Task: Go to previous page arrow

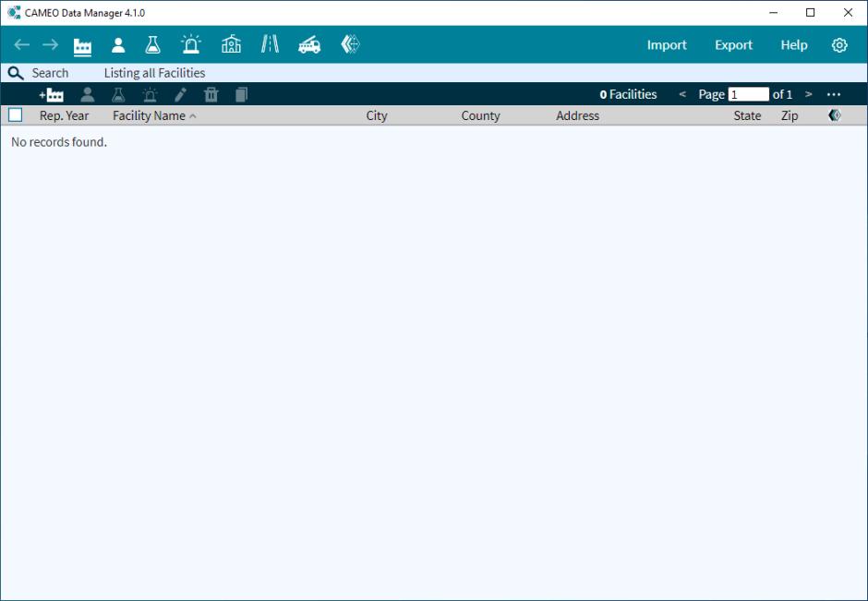Action: pyautogui.click(x=682, y=95)
